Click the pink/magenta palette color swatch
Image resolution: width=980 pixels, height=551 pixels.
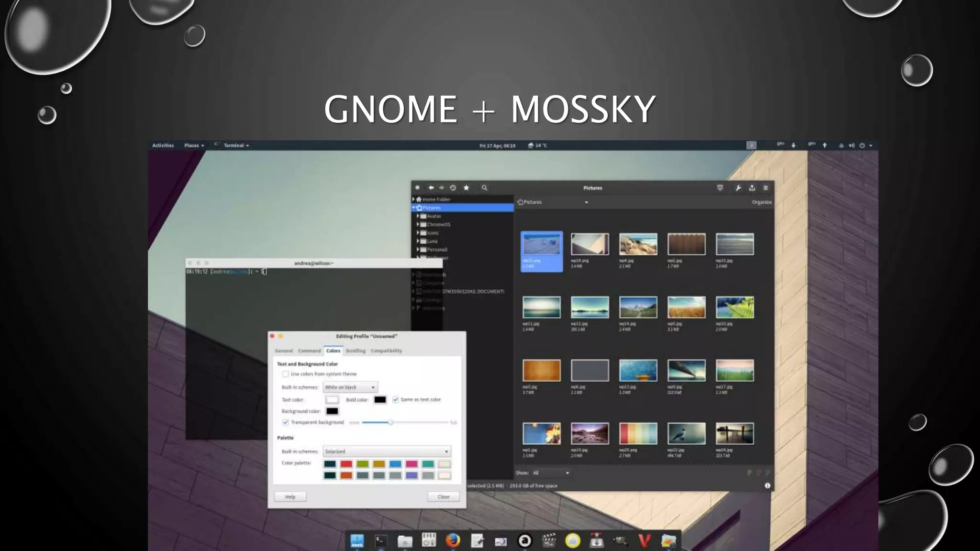pos(412,464)
